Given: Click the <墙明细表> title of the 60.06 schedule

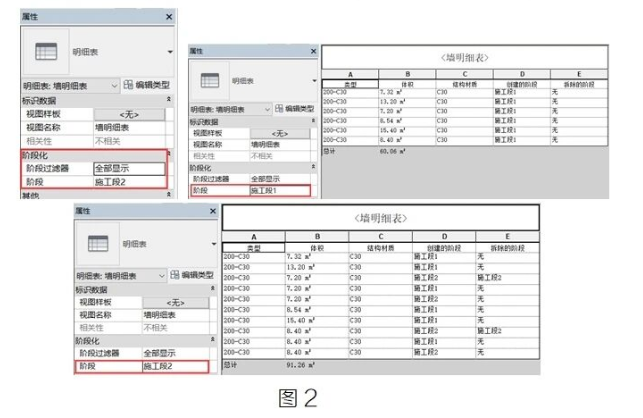Looking at the screenshot, I should (x=464, y=58).
